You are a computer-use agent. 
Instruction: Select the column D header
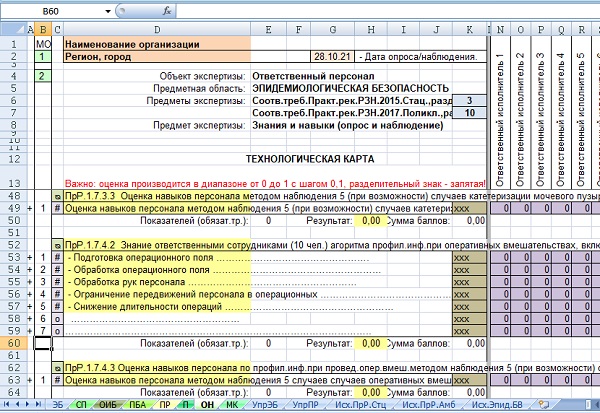[157, 30]
